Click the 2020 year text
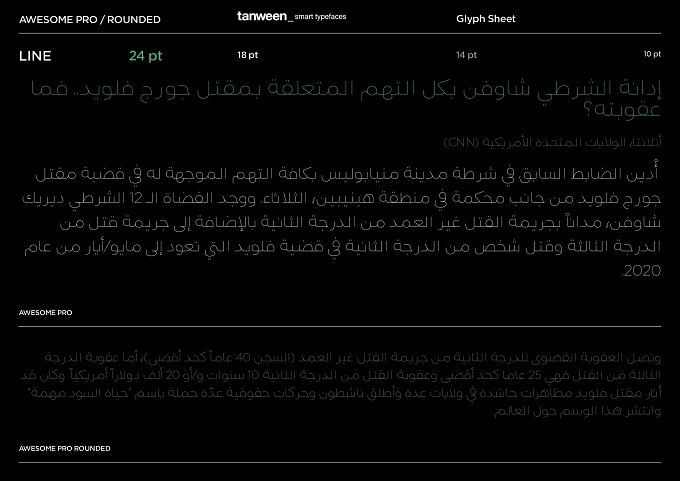 [x=642, y=271]
